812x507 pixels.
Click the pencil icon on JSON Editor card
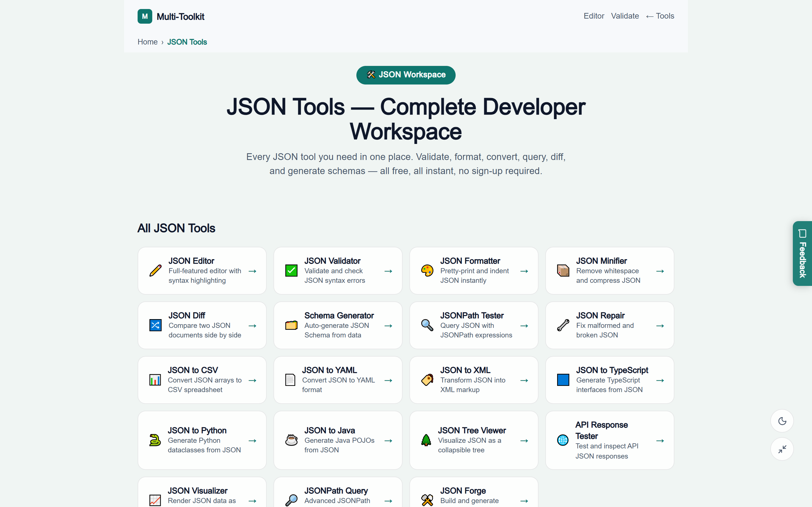click(155, 271)
